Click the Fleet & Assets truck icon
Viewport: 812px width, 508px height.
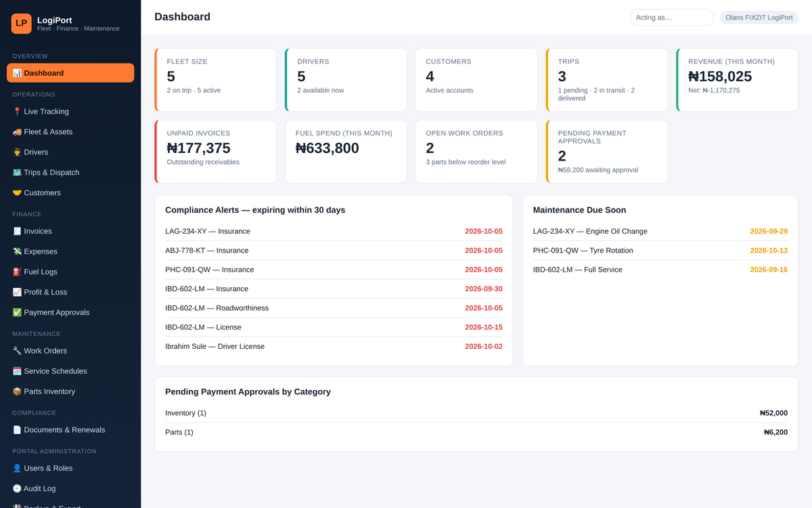click(17, 132)
